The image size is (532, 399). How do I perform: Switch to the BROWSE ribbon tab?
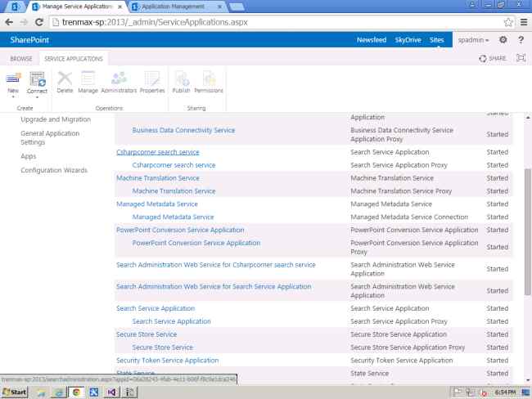click(21, 59)
